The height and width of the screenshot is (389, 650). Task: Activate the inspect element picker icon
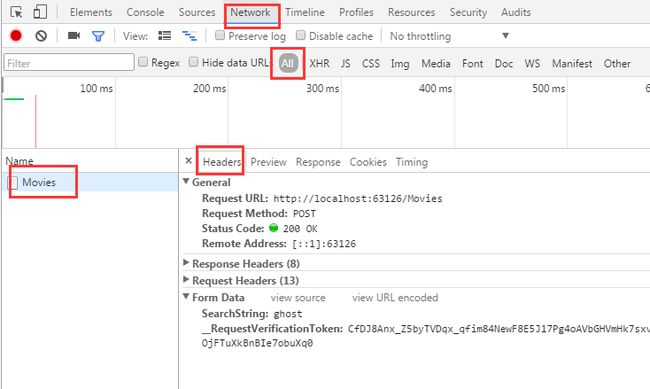[x=16, y=12]
